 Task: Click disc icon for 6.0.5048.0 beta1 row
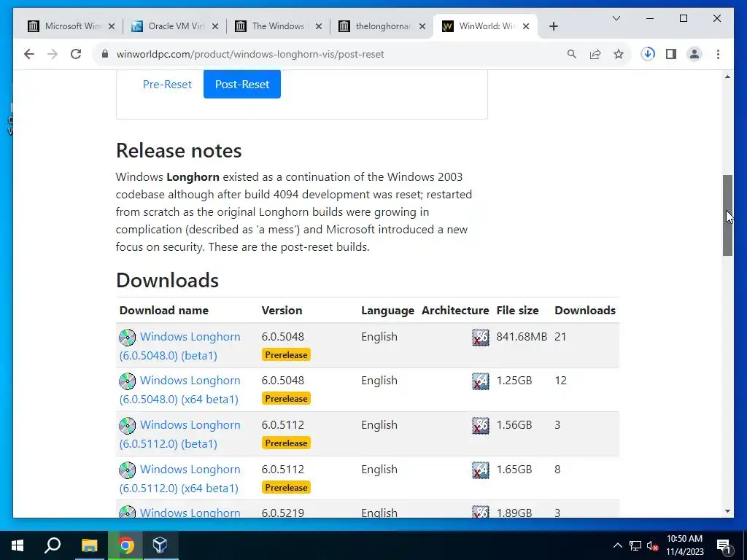127,337
